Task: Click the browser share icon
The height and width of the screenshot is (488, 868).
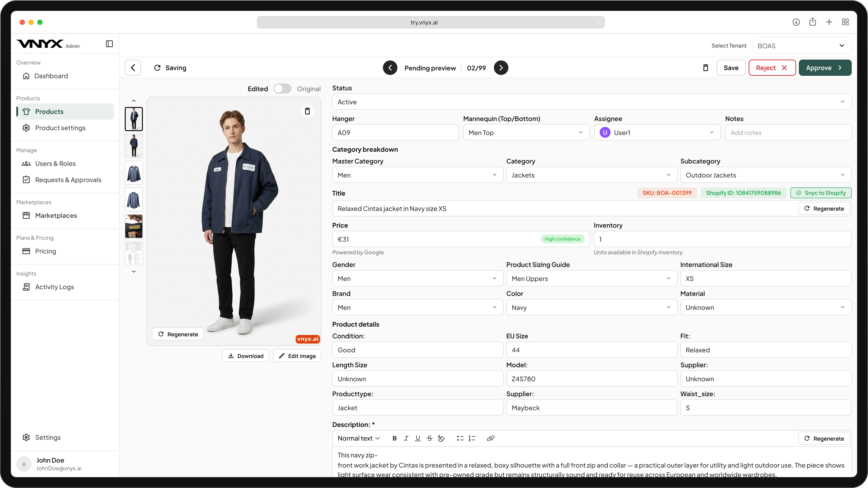Action: [x=813, y=22]
